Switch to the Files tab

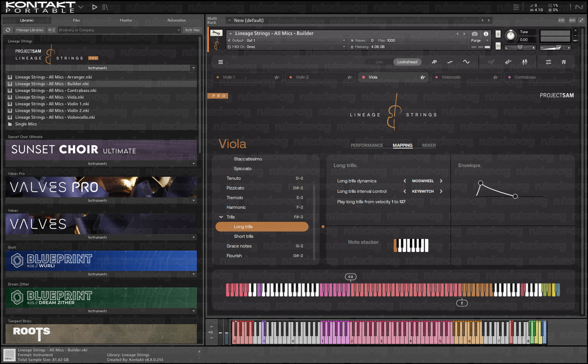click(77, 20)
